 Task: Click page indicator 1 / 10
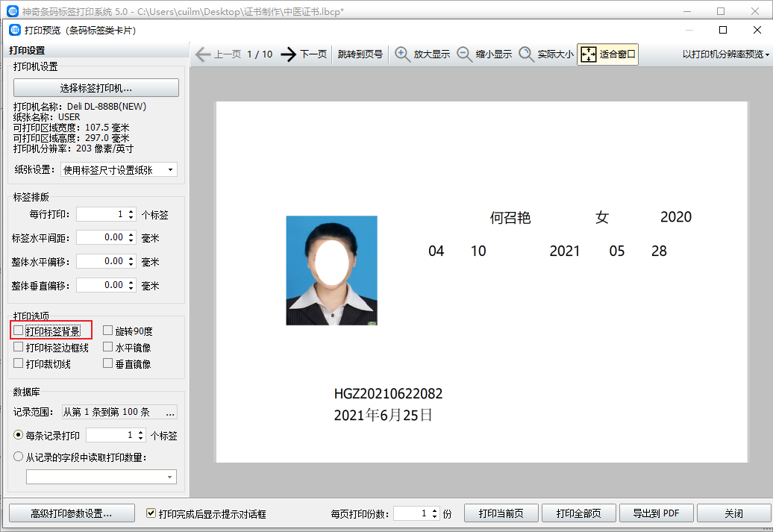260,54
